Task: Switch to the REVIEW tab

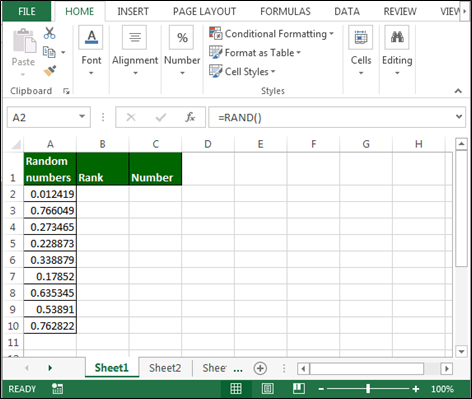Action: pyautogui.click(x=400, y=11)
